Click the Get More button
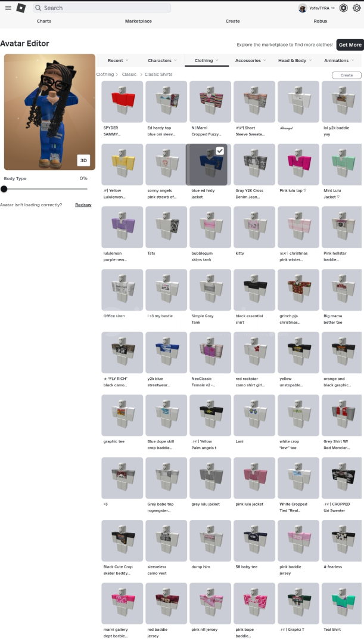The height and width of the screenshot is (644, 364). (x=350, y=45)
